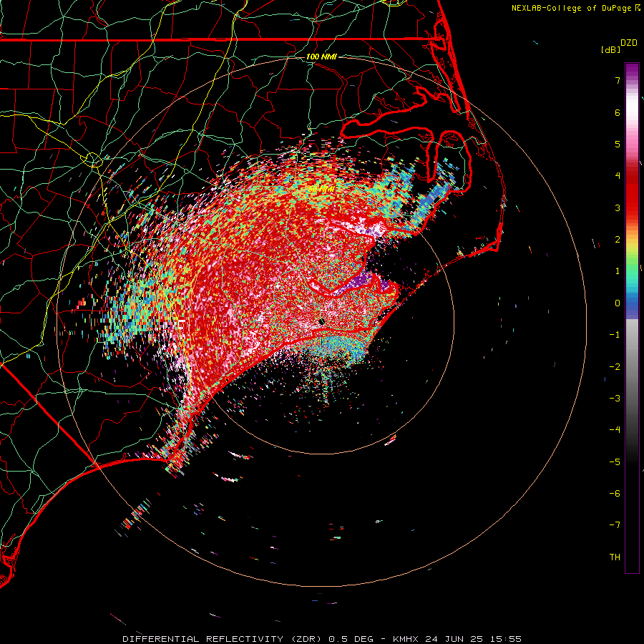Click the 7 value on color scale

coord(618,80)
